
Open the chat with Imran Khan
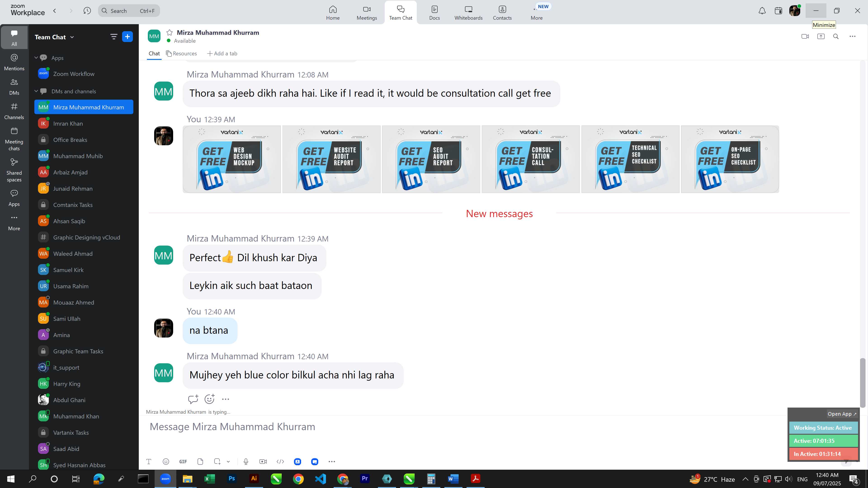84,124
